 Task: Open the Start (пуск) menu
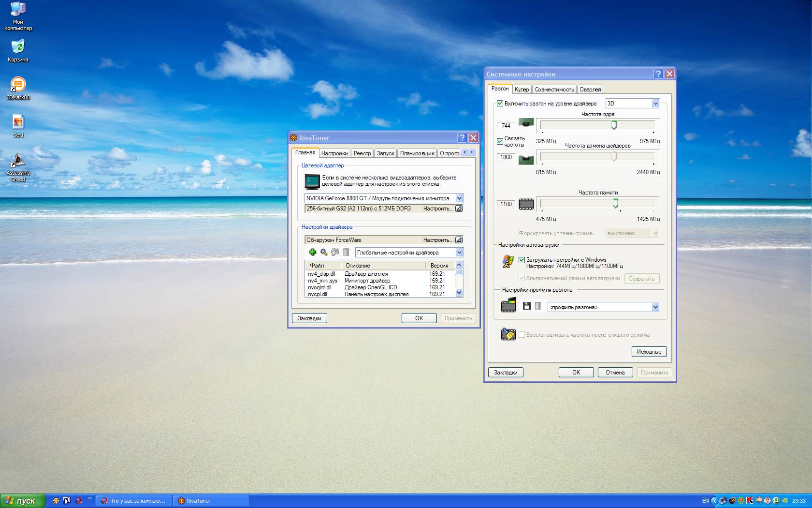(x=23, y=501)
